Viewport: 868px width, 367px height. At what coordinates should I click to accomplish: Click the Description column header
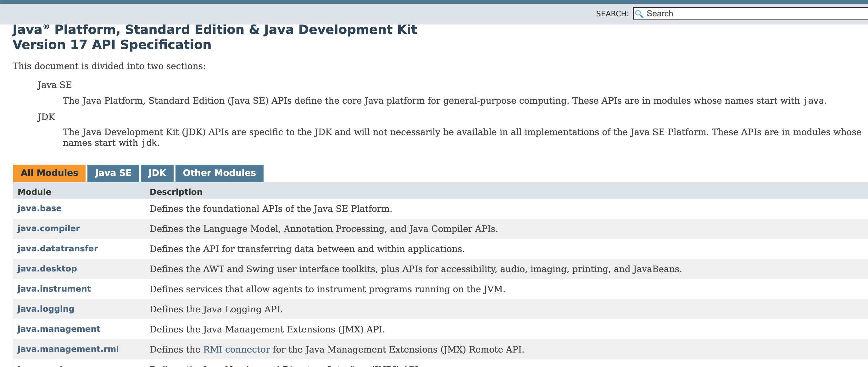click(176, 192)
